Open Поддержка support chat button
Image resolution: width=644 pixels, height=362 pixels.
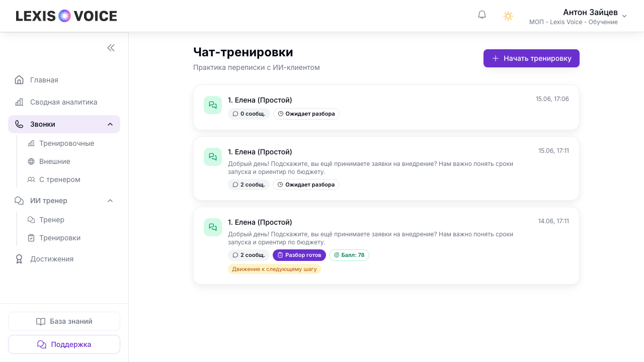pyautogui.click(x=64, y=344)
